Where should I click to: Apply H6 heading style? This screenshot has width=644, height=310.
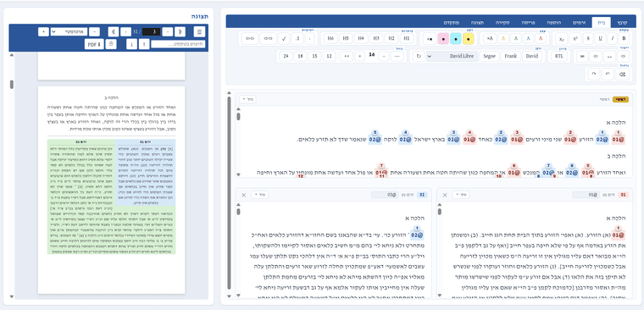point(330,39)
